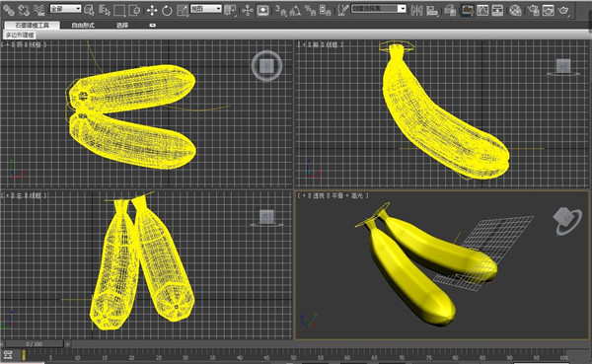This screenshot has width=592, height=364.
Task: Toggle the Angle Snap button
Action: (x=295, y=10)
